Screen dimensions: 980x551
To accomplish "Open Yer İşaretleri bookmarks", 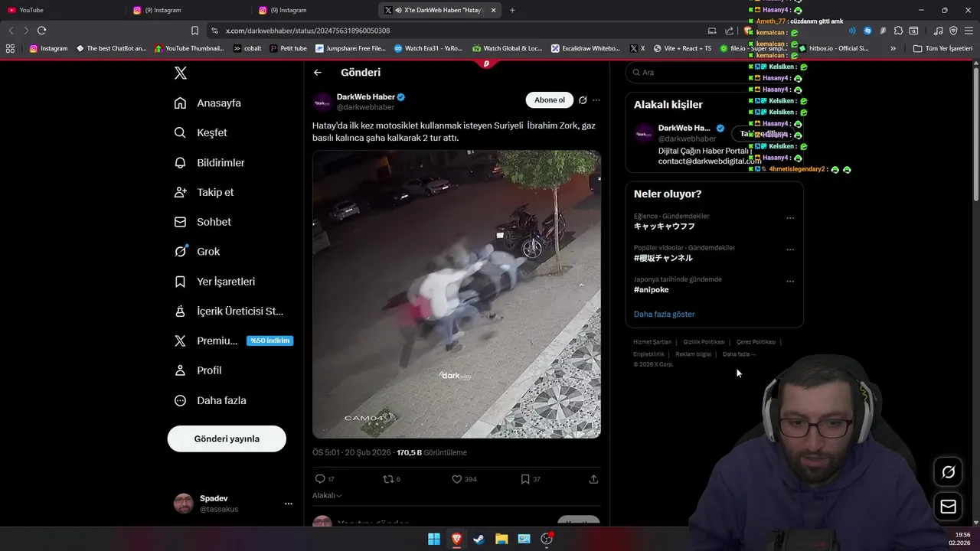I will [214, 282].
